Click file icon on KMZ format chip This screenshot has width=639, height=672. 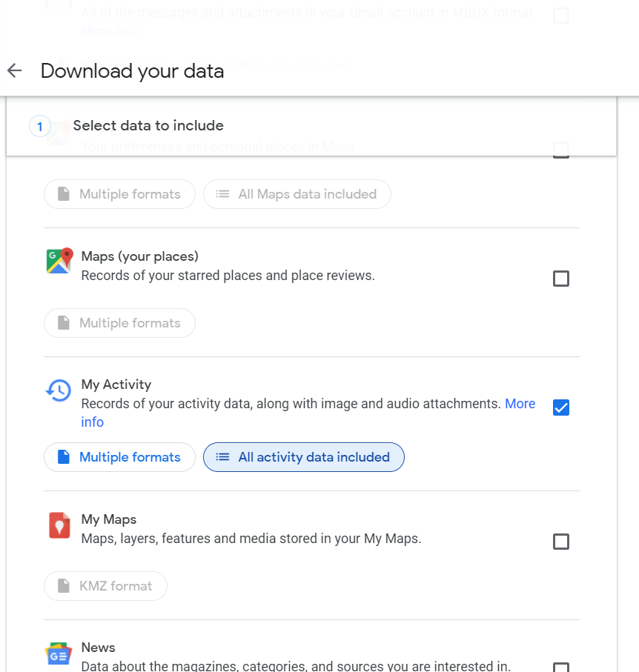64,586
